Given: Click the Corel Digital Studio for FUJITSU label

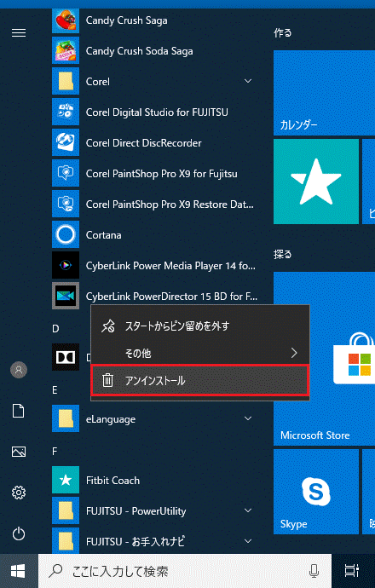Looking at the screenshot, I should coord(157,112).
